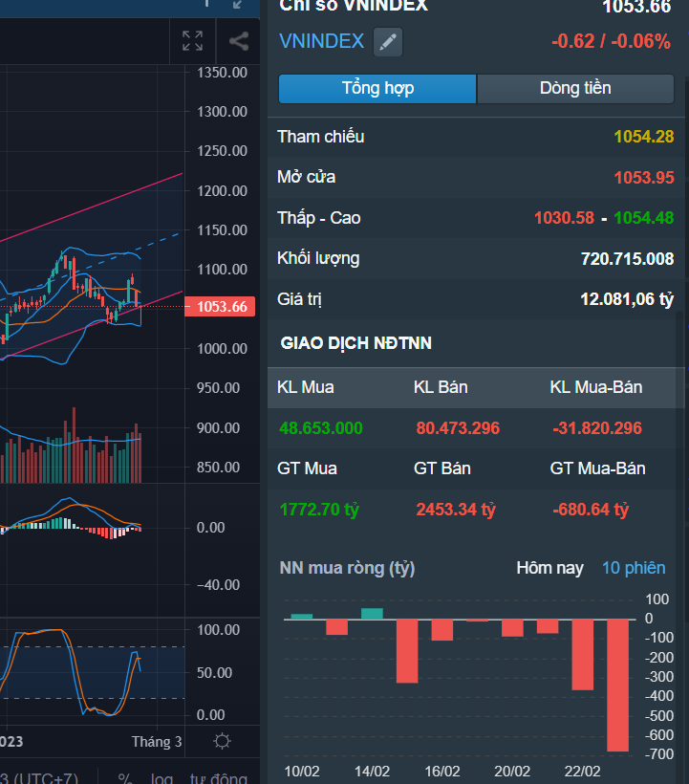The height and width of the screenshot is (784, 689).
Task: Select the Hôm nay view
Action: (549, 568)
